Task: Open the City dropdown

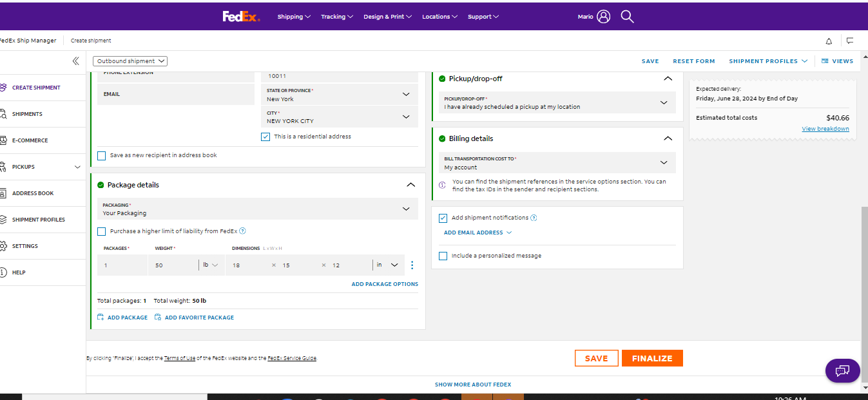Action: click(338, 117)
